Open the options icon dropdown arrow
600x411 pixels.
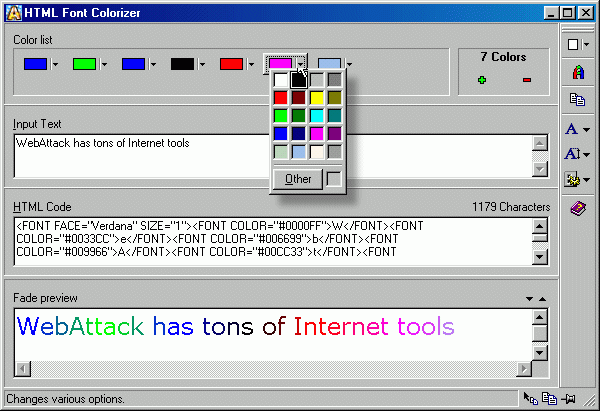point(586,179)
